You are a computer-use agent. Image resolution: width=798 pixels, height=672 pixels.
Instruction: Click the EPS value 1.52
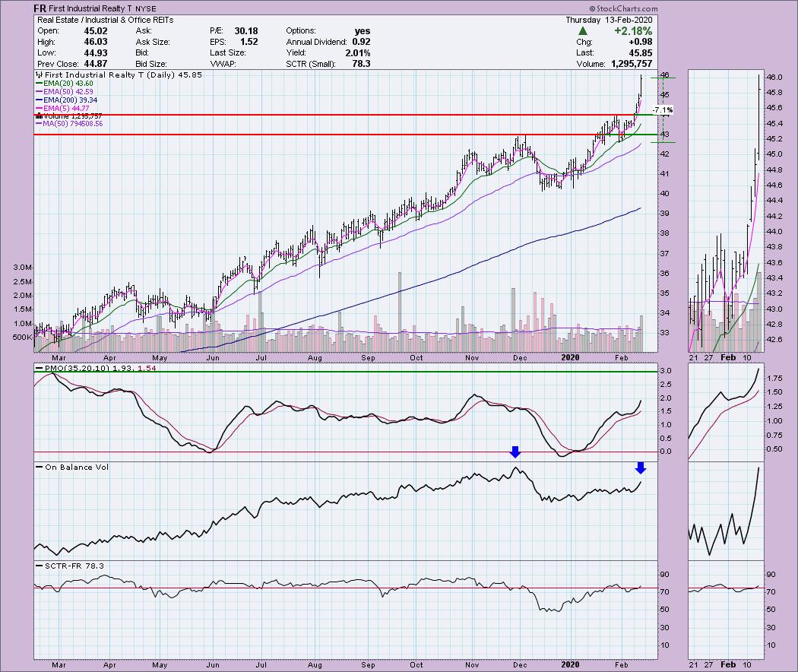[x=249, y=42]
